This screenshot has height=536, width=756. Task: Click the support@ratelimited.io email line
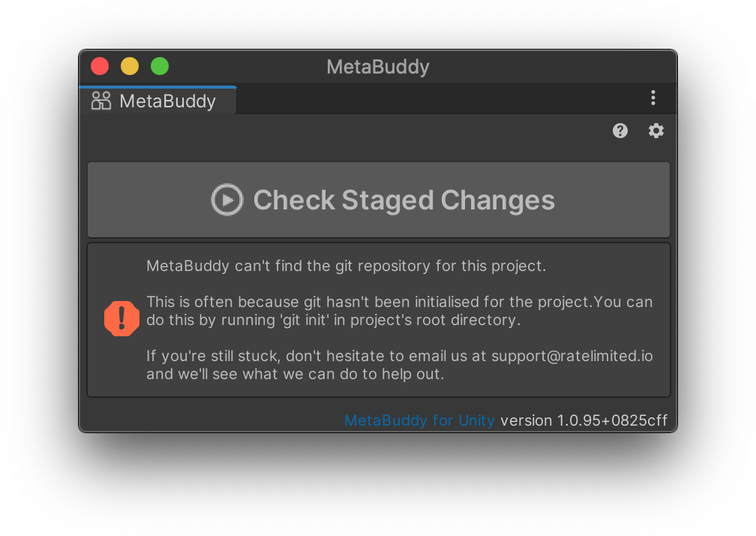click(399, 356)
